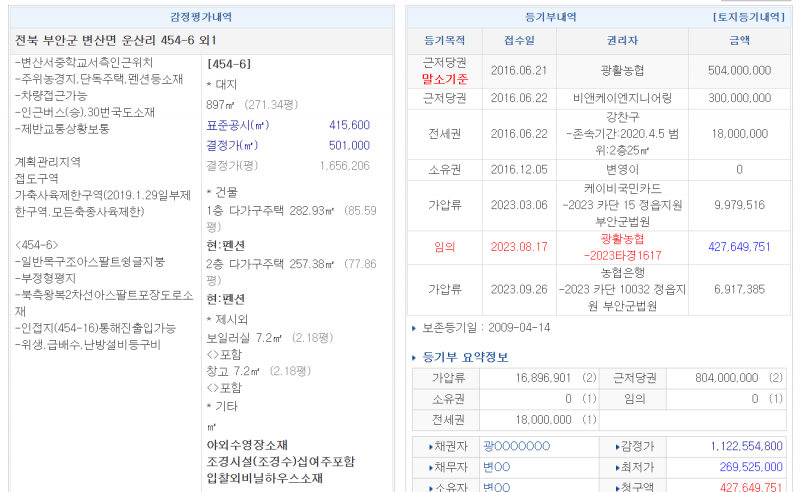
Task: Click the arrow icon next to 최저가
Action: [x=616, y=467]
